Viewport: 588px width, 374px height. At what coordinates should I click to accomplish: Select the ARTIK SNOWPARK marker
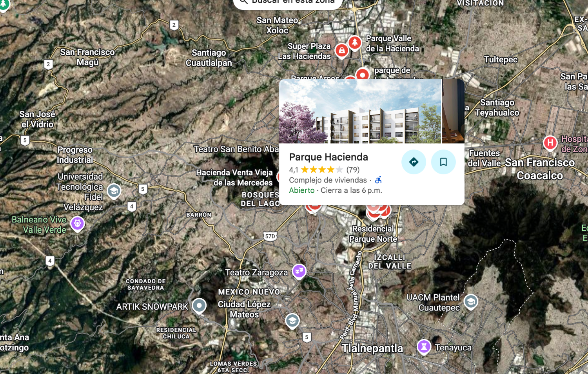pyautogui.click(x=199, y=305)
